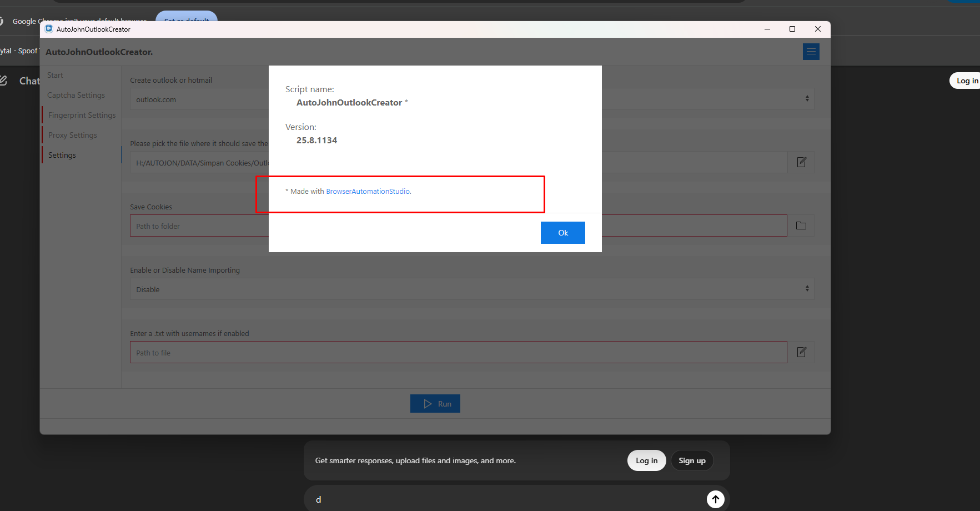Screen dimensions: 980x511
Task: Click Sign up in the chat bar
Action: tap(692, 460)
